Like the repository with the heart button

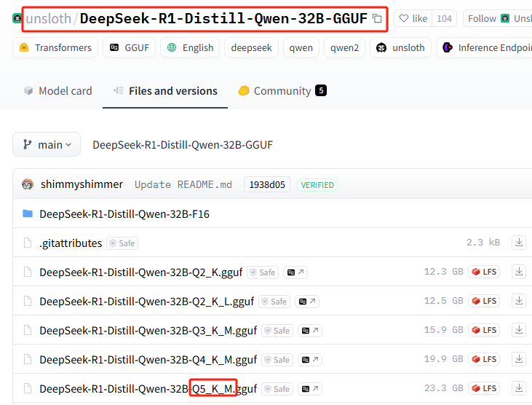413,18
